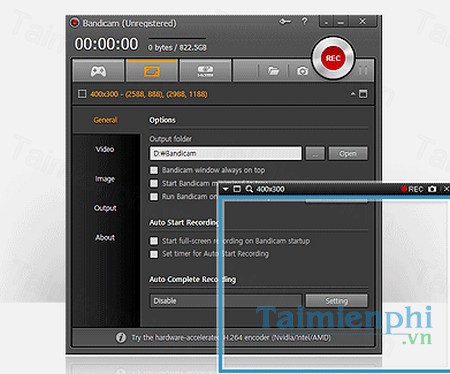Screen dimensions: 450x374
Task: Open the output folder icon in toolbar
Action: (x=273, y=71)
